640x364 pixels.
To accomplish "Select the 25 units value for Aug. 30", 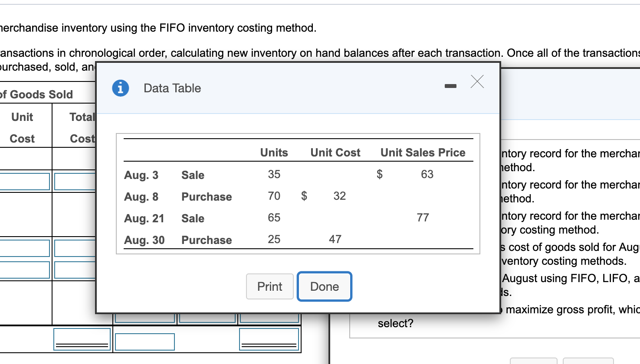I will pos(274,239).
